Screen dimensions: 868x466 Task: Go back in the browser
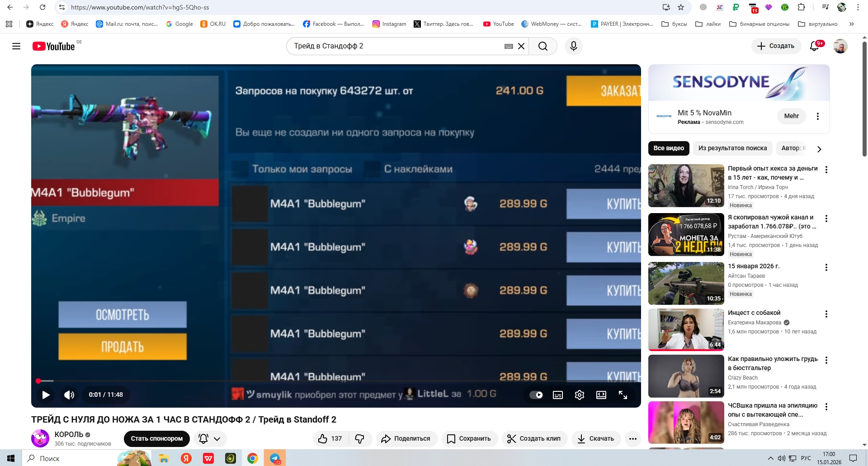click(10, 7)
